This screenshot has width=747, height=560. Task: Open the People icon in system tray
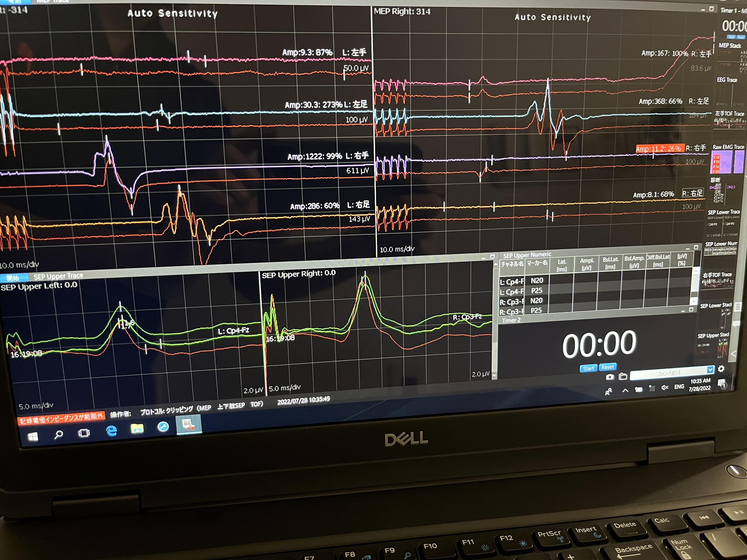point(609,392)
